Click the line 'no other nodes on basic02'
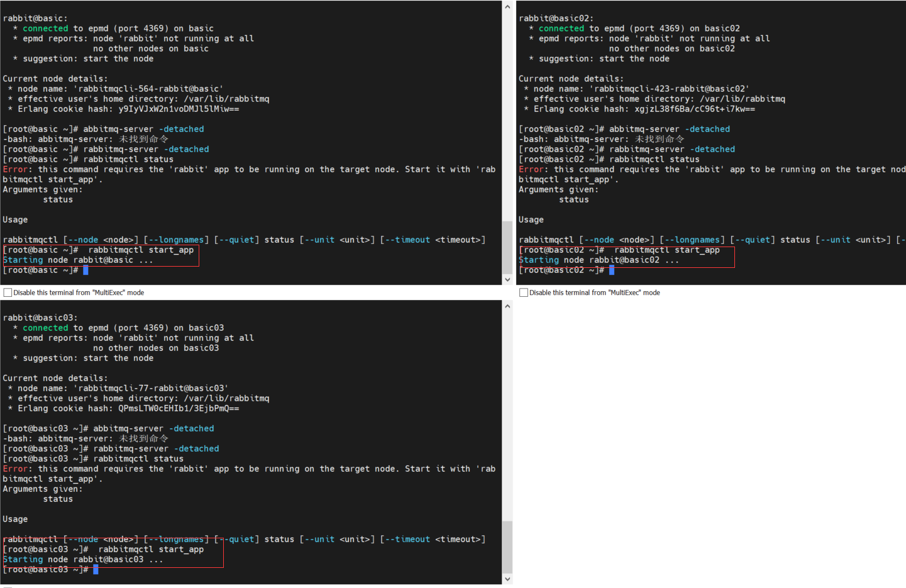Image resolution: width=906 pixels, height=588 pixels. pos(671,48)
